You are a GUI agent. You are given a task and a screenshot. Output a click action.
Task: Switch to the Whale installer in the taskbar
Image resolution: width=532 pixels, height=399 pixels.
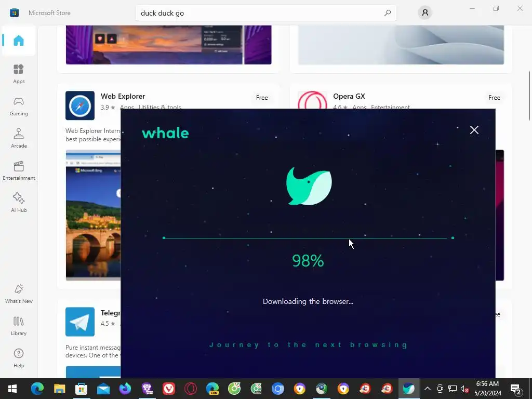[409, 389]
